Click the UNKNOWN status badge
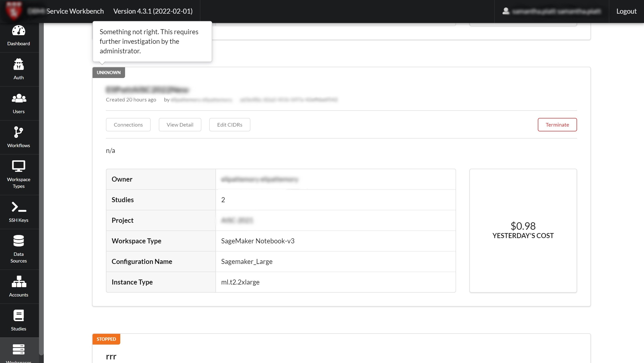 [109, 72]
